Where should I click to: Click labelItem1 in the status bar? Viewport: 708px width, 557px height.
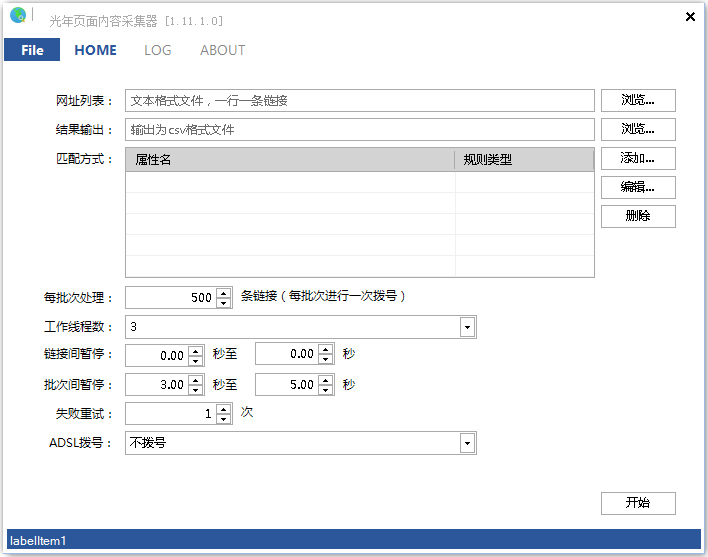[38, 540]
